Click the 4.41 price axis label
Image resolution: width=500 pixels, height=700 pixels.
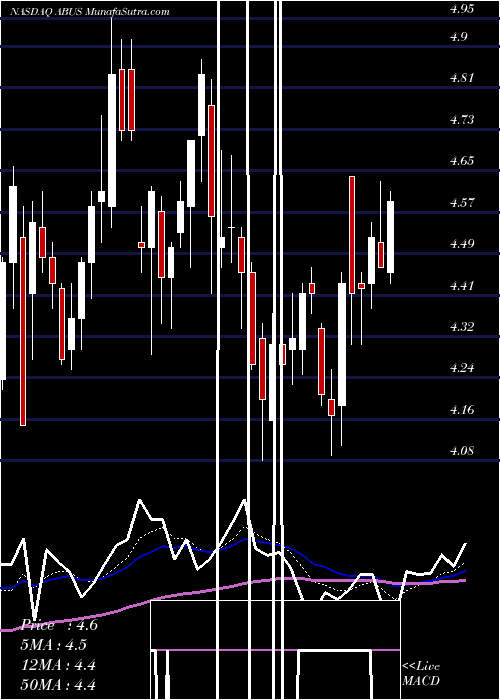click(462, 285)
